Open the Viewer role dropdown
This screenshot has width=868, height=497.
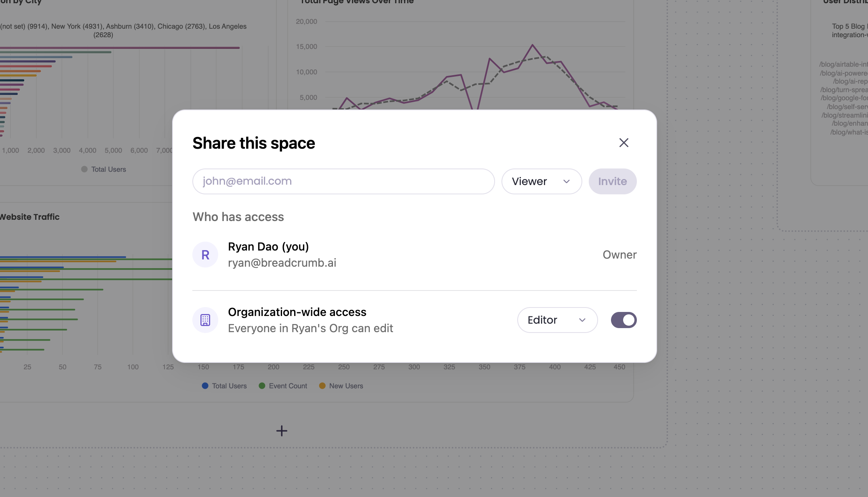click(541, 181)
